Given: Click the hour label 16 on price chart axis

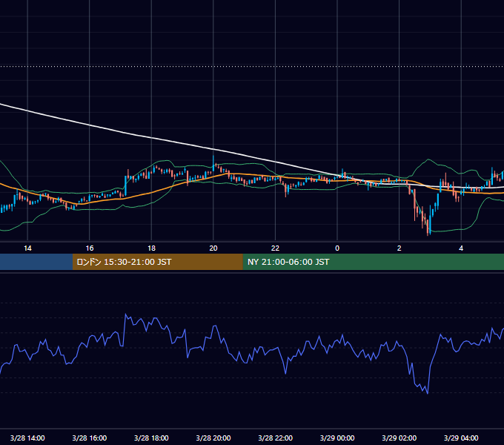Looking at the screenshot, I should point(90,248).
